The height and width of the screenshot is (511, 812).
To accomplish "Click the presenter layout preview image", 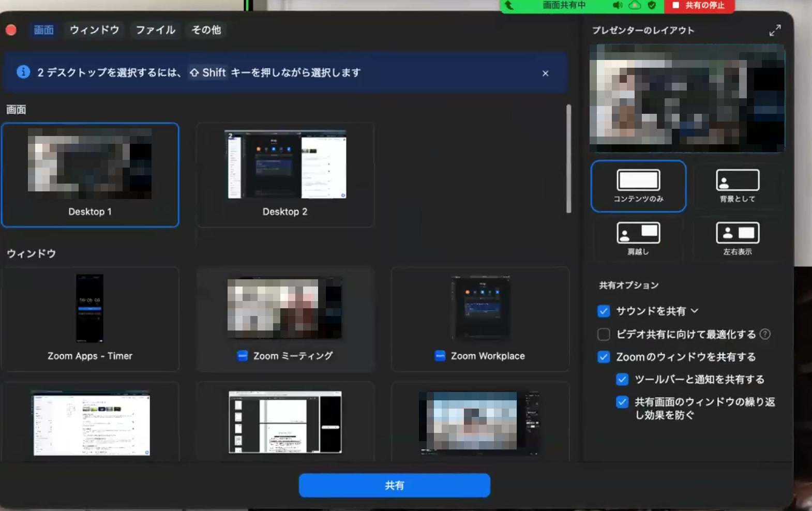I will [x=687, y=98].
